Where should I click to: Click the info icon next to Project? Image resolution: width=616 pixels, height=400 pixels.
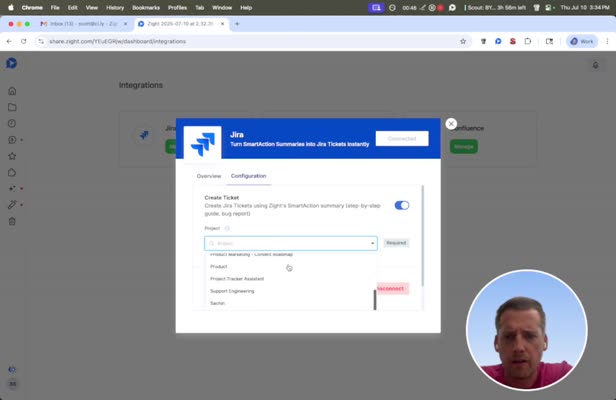pos(227,228)
